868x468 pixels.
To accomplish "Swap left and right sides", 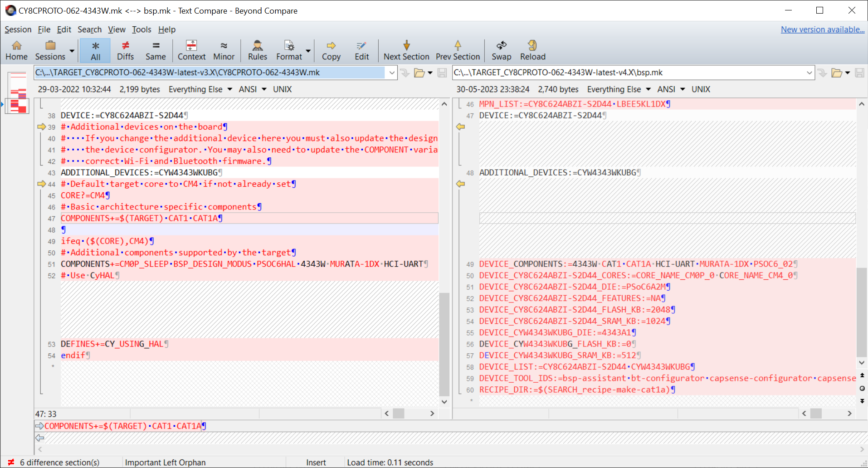I will click(x=501, y=50).
